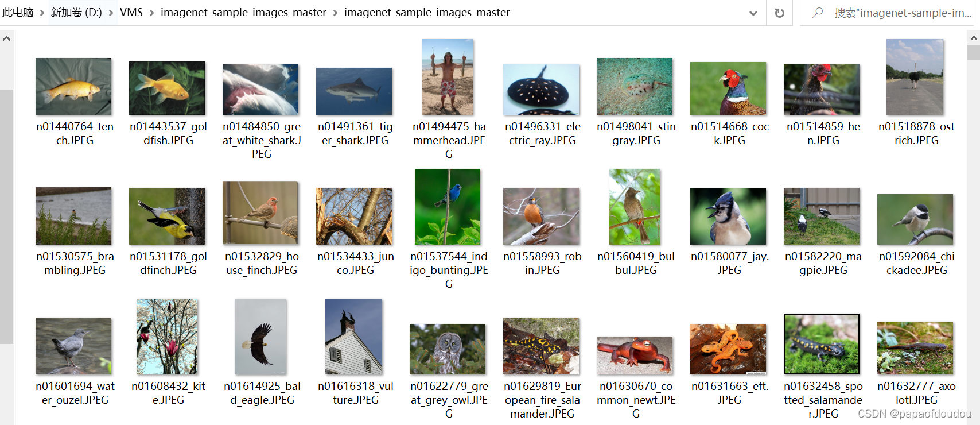The height and width of the screenshot is (425, 980).
Task: Expand the chevron after 新加卷 (D:) breadcrumb
Action: [x=111, y=13]
